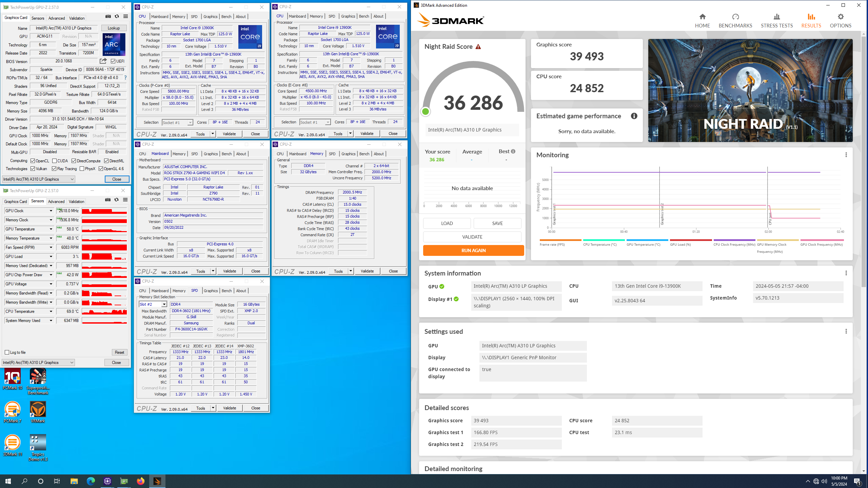This screenshot has width=868, height=488.
Task: Switch to Validation tab in GPU-Z Sensors window
Action: tap(76, 202)
